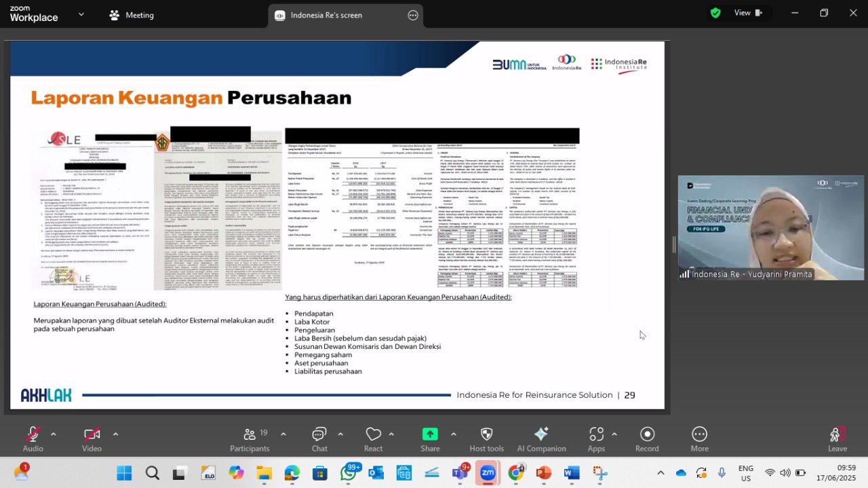The image size is (868, 488).
Task: Start recording with Record button
Action: pos(647,438)
